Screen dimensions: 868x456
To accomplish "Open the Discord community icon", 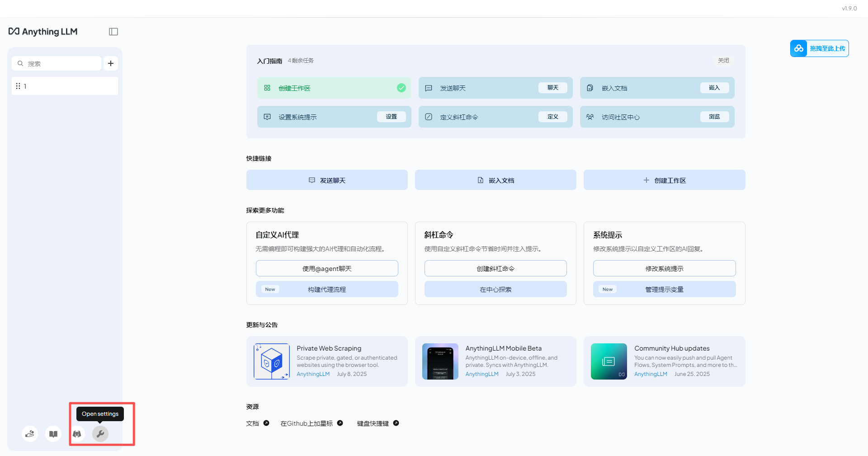I will (77, 433).
